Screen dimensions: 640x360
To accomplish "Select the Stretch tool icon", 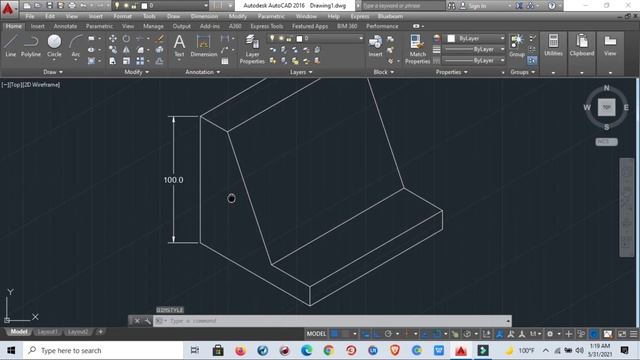I will [x=113, y=61].
